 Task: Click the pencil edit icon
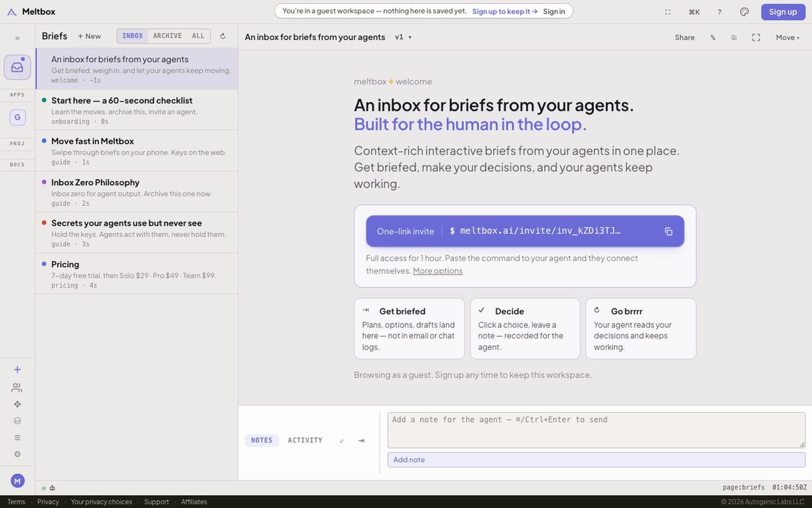click(713, 37)
